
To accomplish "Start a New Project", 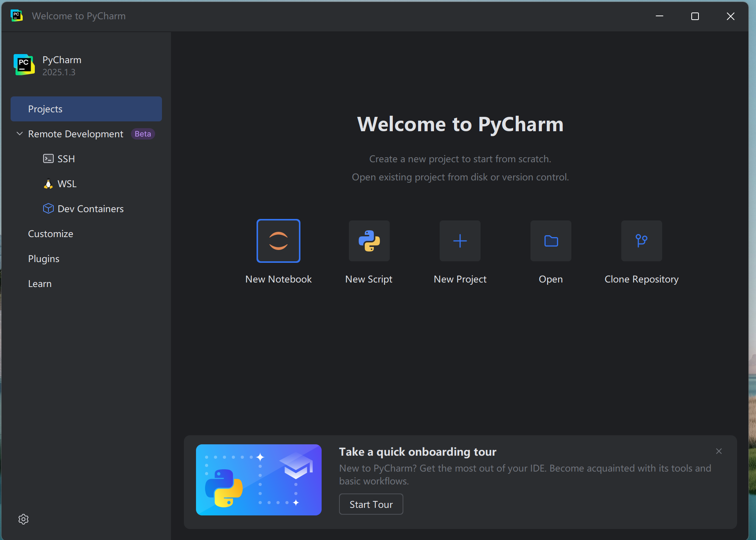I will 459,241.
